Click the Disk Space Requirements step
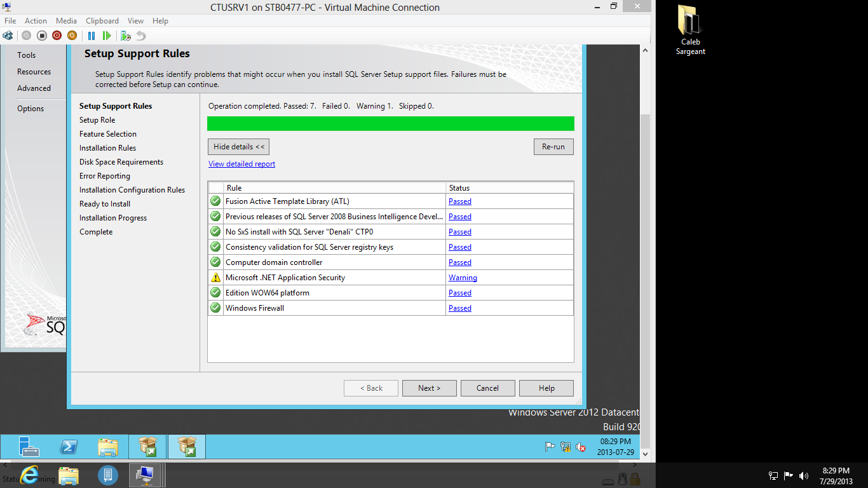Viewport: 868px width, 488px height. [121, 162]
